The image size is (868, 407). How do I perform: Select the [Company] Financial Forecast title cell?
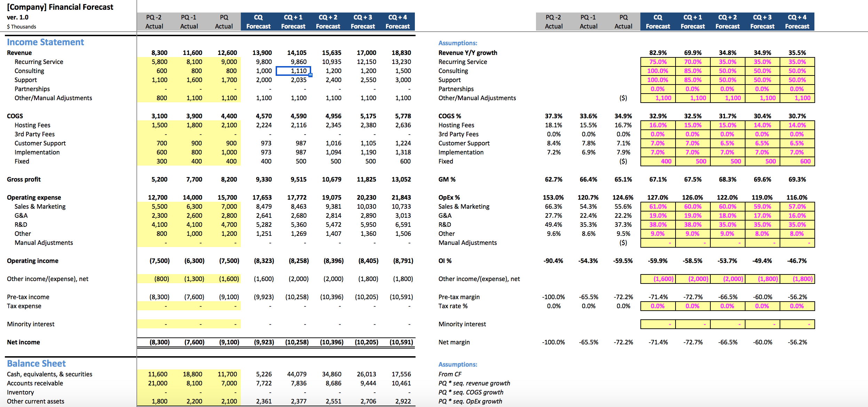[x=60, y=7]
